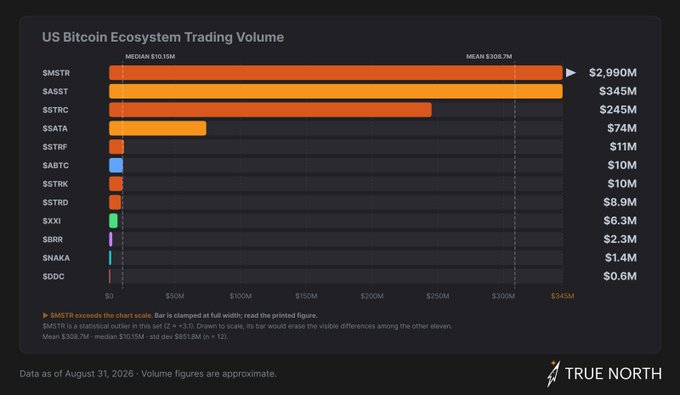Click the $BRR ticker label
The width and height of the screenshot is (680, 395).
52,239
